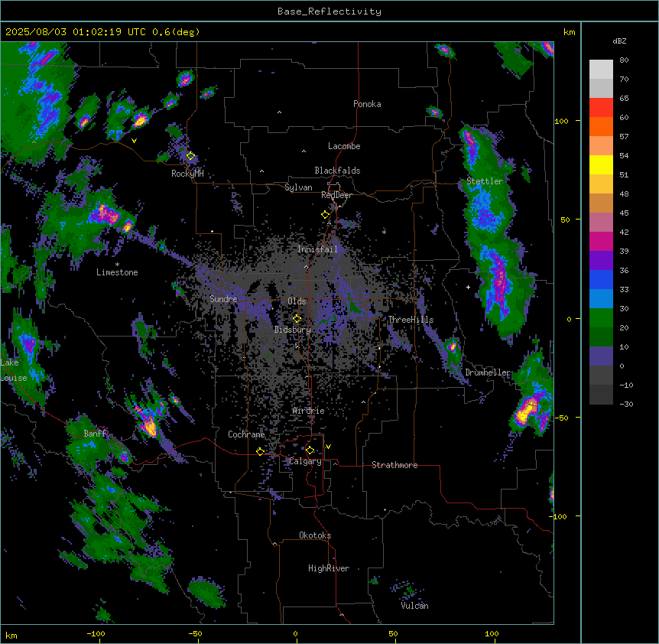Click the Calgary city label
Screen dimensions: 659x644
pos(305,461)
